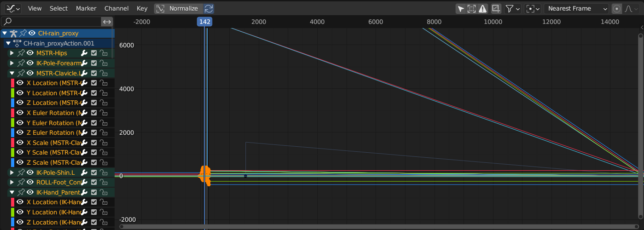Click the invert filter arrows button
Screen dimensions: 644x230
tap(107, 22)
